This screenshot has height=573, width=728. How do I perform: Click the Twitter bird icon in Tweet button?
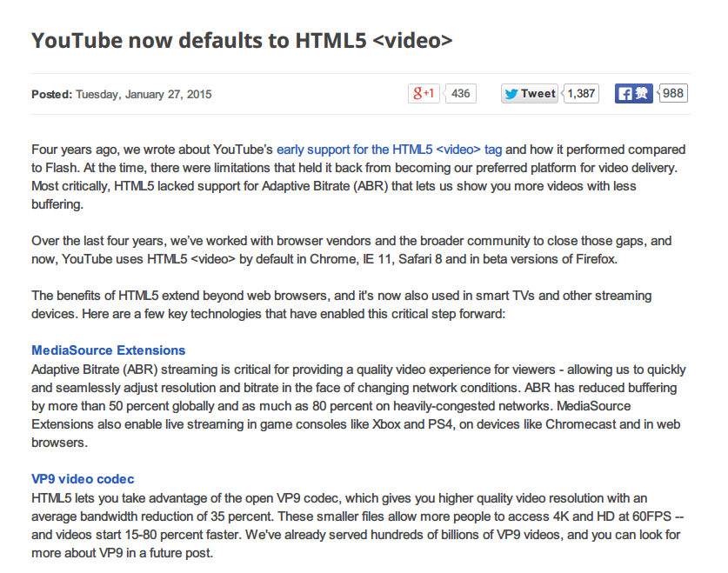click(511, 94)
